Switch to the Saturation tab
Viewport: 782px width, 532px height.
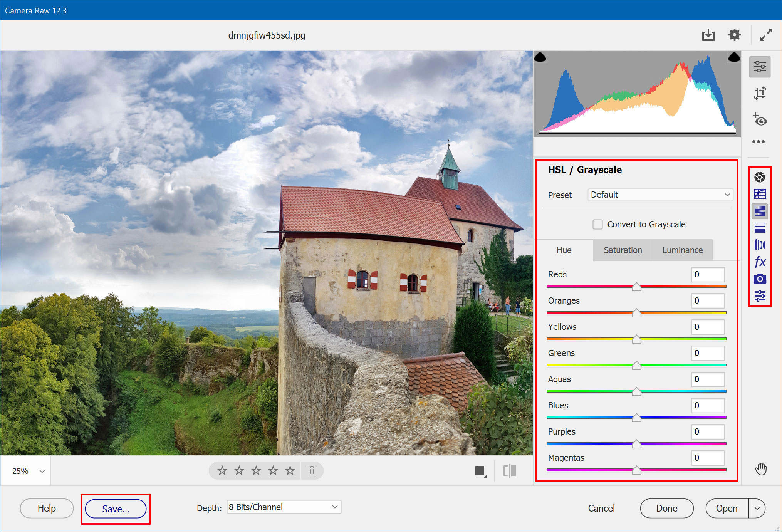623,250
